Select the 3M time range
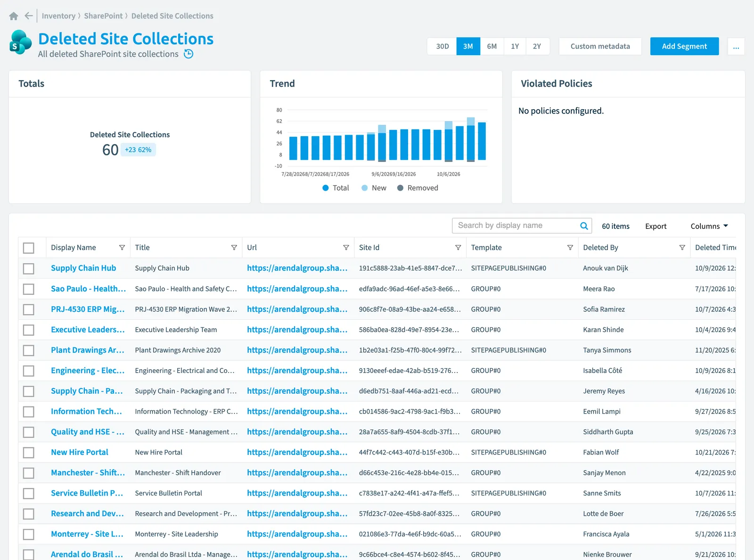The width and height of the screenshot is (754, 560). click(x=468, y=47)
